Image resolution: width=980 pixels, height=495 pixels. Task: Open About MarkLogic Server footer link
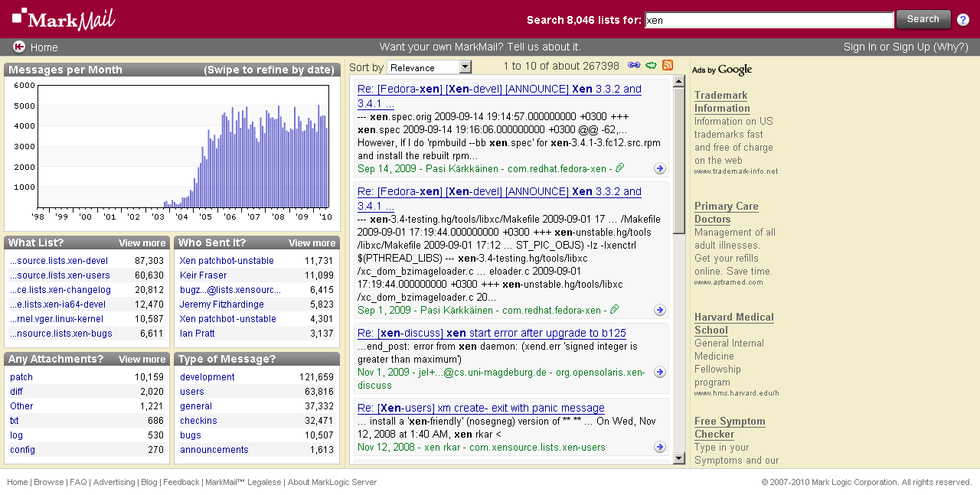tap(332, 482)
